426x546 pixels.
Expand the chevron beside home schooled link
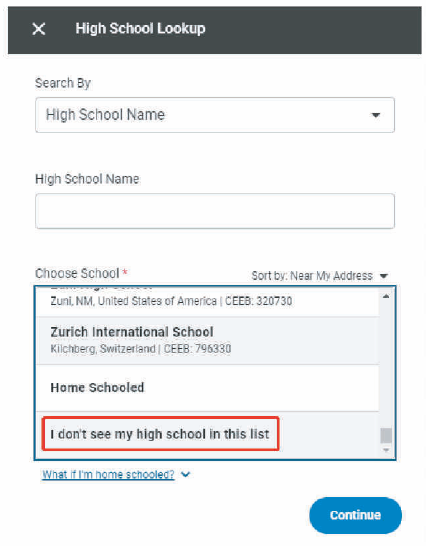tap(186, 475)
